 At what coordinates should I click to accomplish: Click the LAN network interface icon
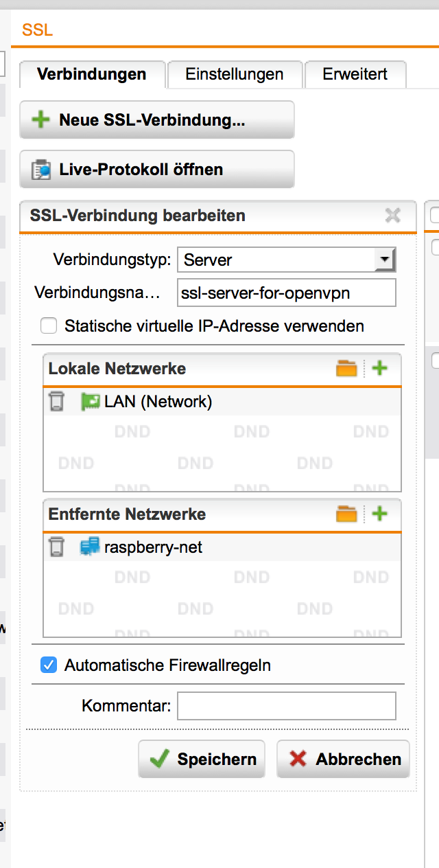pyautogui.click(x=90, y=402)
